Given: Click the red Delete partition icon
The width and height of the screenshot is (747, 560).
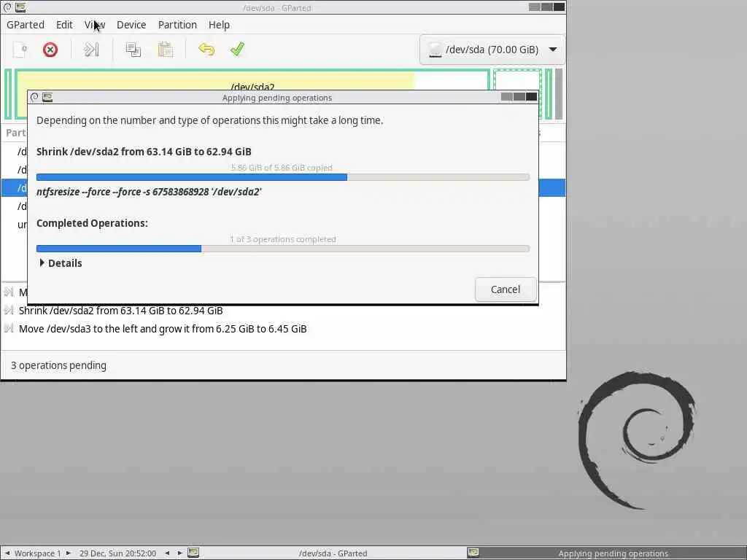Looking at the screenshot, I should (50, 50).
